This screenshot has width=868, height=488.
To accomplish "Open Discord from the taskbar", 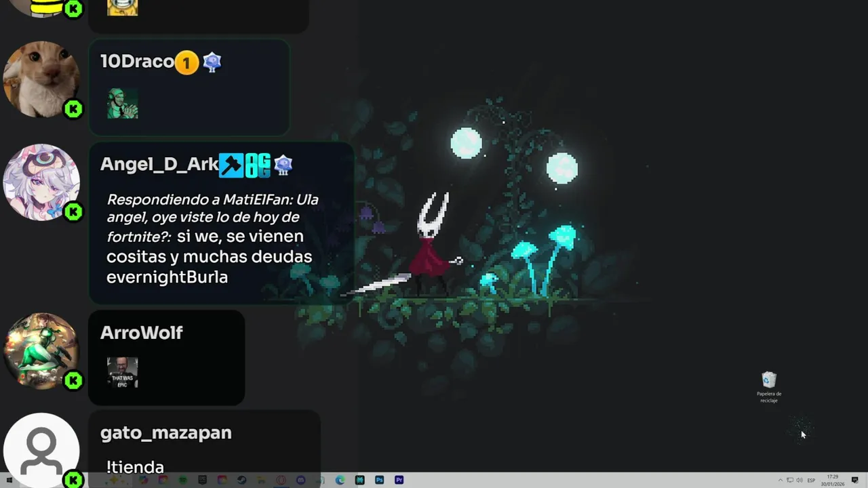I will coord(300,480).
